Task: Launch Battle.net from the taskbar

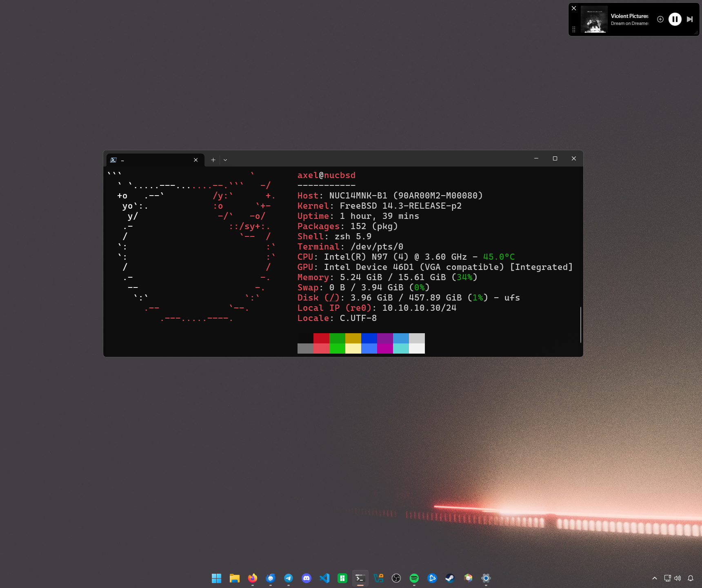Action: pos(432,578)
